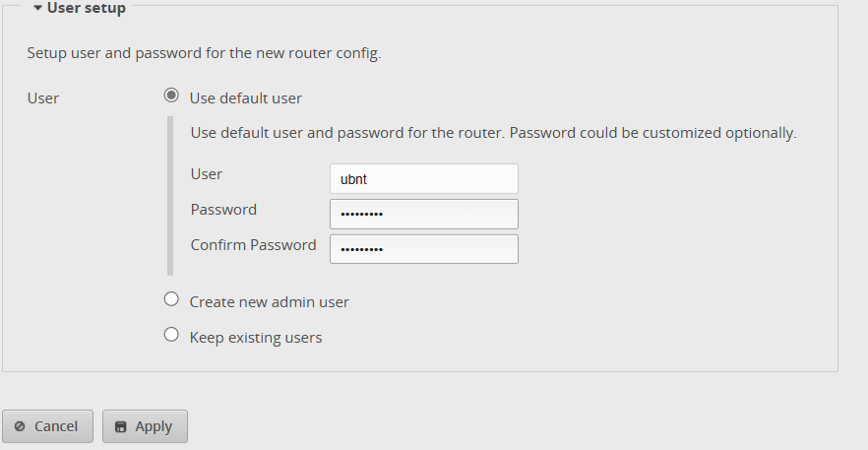Click the left-side 'User' row label
Viewport: 868px width, 450px height.
[43, 98]
